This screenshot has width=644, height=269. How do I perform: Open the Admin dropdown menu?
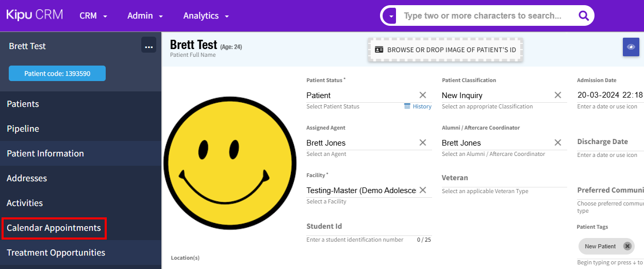coord(145,16)
